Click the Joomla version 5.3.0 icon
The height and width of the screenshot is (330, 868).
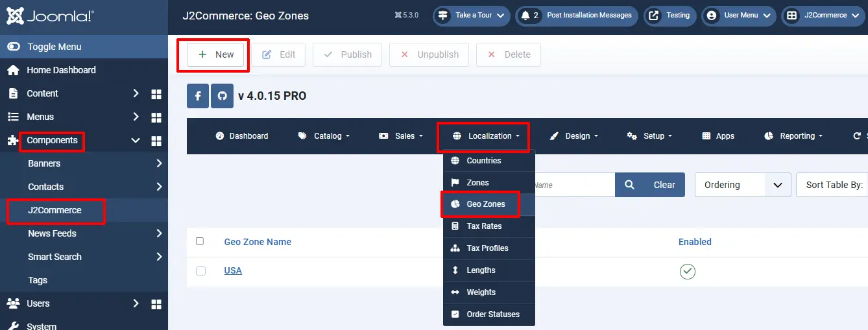point(398,15)
